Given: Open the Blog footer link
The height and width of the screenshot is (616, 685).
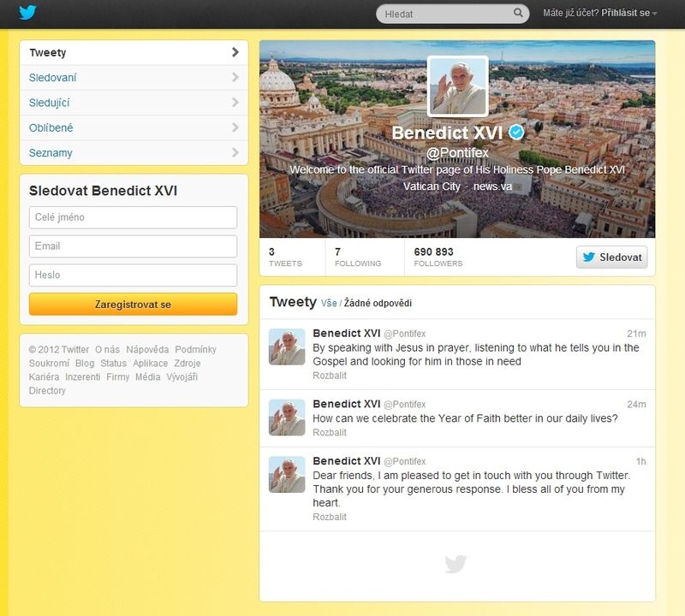Looking at the screenshot, I should (x=85, y=364).
